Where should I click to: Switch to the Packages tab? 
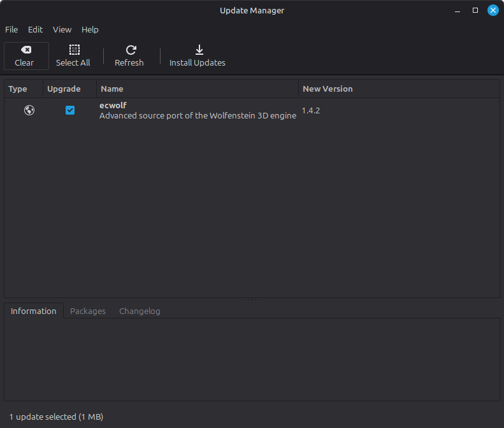(88, 311)
